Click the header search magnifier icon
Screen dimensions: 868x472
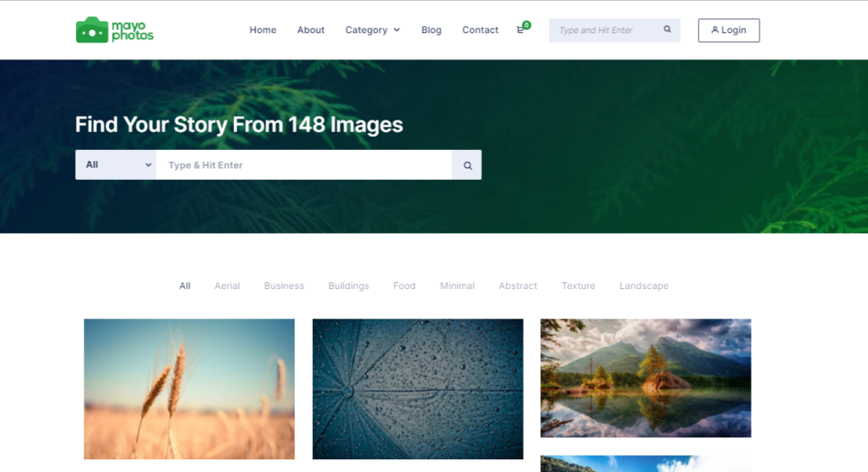[x=667, y=30]
